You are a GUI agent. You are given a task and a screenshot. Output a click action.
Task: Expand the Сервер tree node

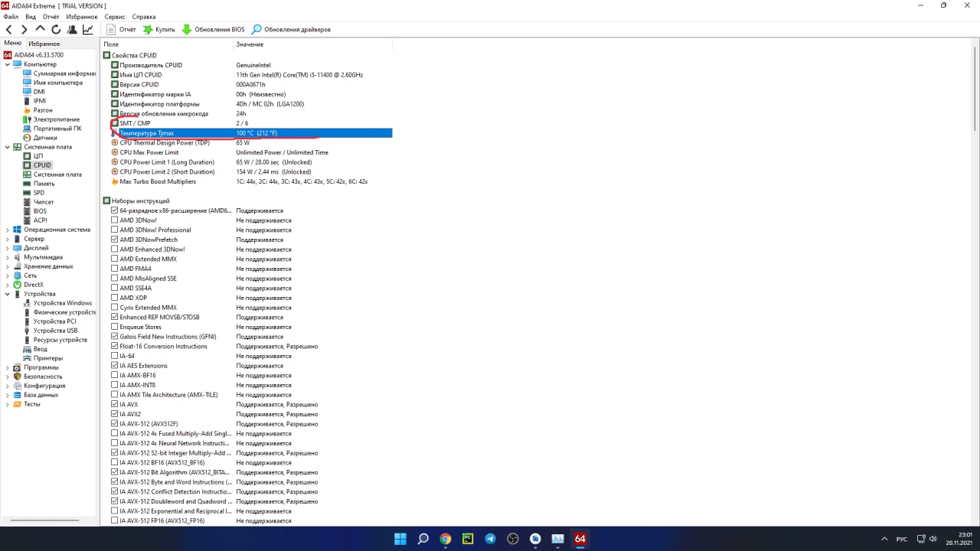(x=8, y=239)
